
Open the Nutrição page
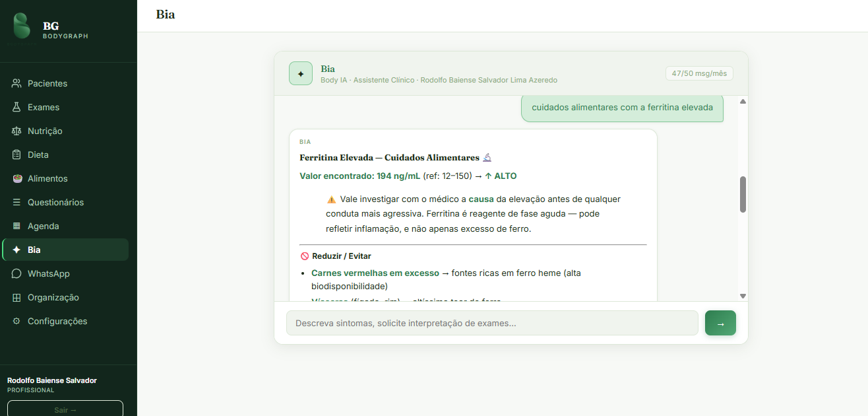click(65, 131)
